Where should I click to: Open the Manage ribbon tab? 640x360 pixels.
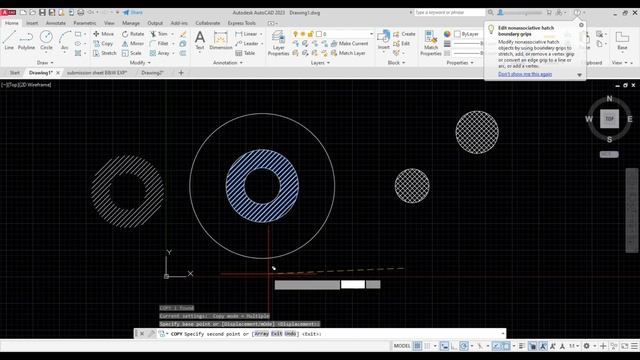tap(131, 23)
